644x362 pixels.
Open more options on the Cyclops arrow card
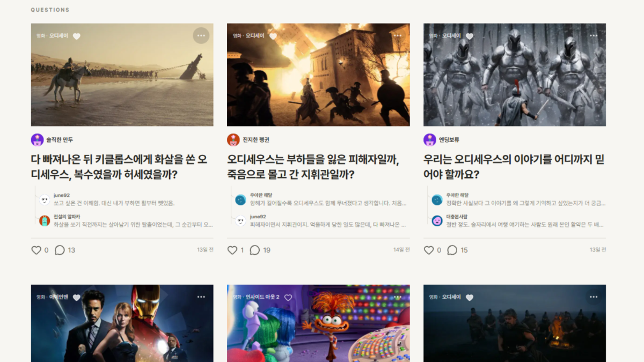point(201,35)
